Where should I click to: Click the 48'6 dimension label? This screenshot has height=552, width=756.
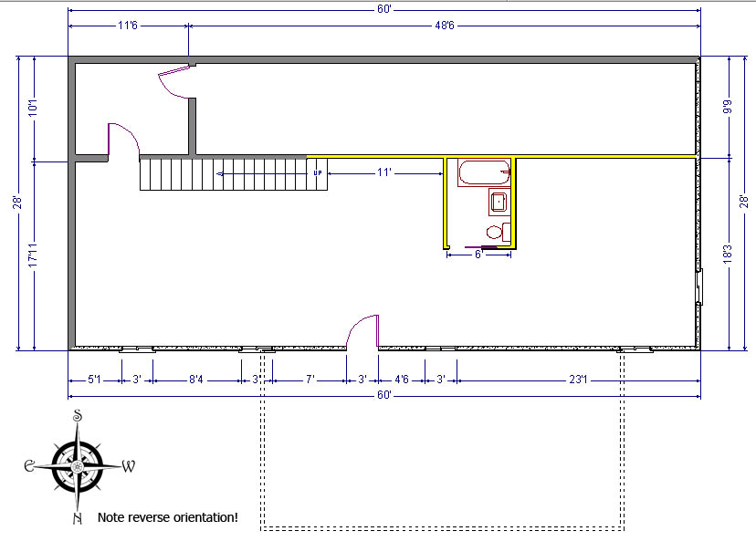444,26
